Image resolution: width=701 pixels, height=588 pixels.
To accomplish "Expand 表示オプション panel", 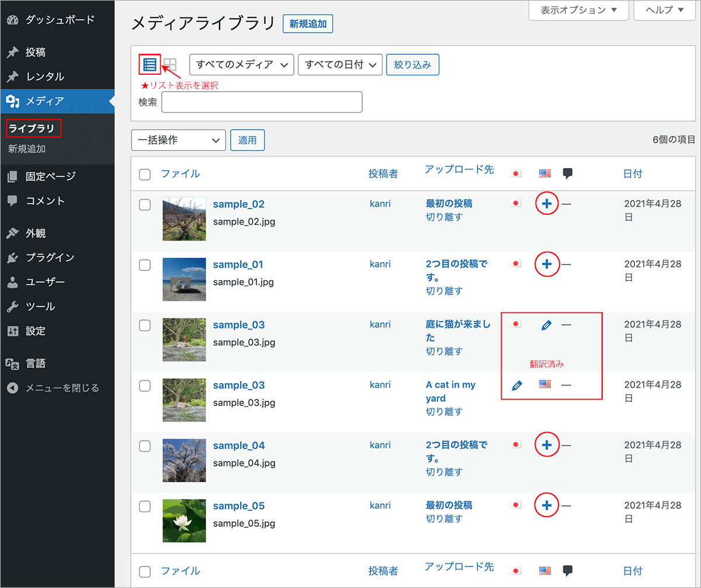I will 579,10.
